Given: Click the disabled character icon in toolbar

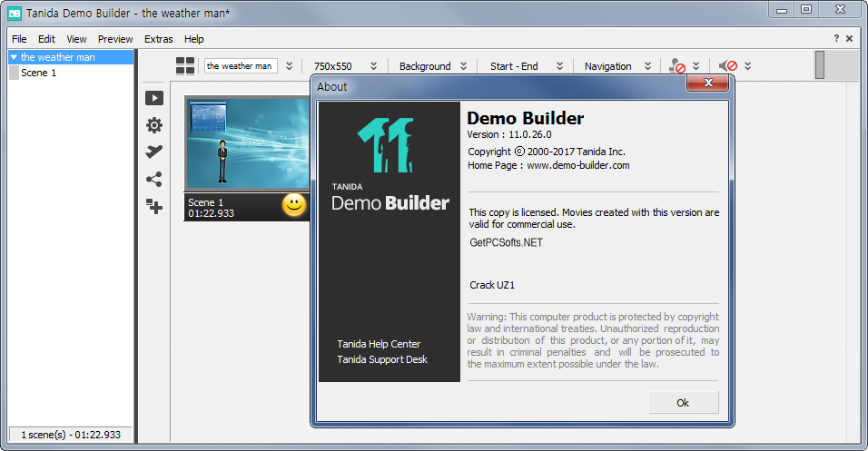Looking at the screenshot, I should [x=677, y=66].
